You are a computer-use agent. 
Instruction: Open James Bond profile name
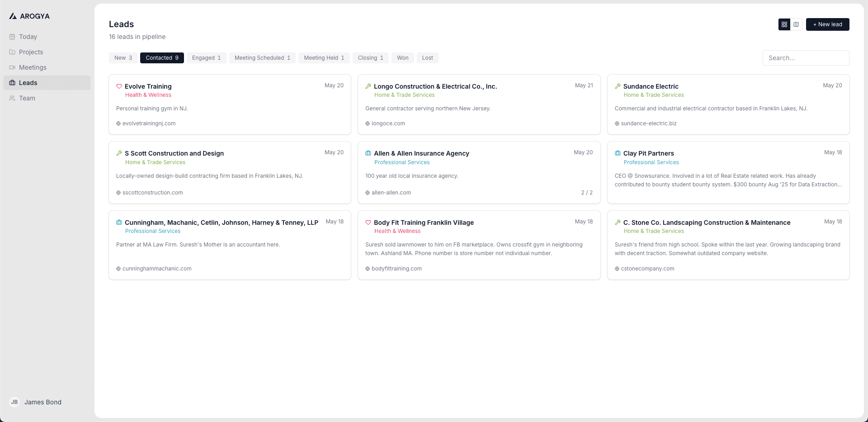[x=43, y=402]
